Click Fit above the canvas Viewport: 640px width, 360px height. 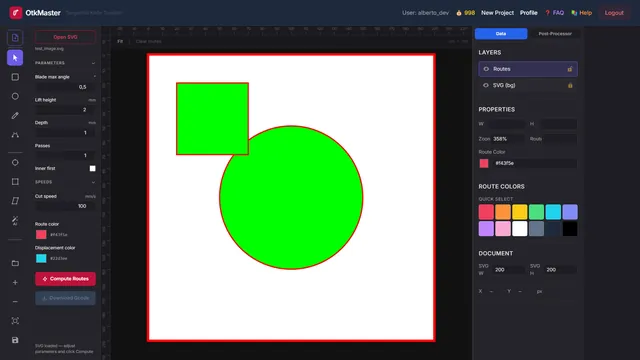[120, 41]
